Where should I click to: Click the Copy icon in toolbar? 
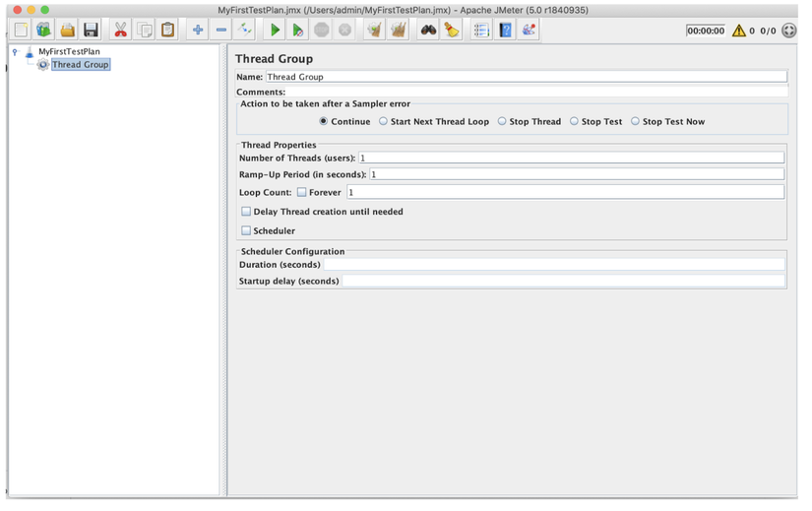pos(145,31)
